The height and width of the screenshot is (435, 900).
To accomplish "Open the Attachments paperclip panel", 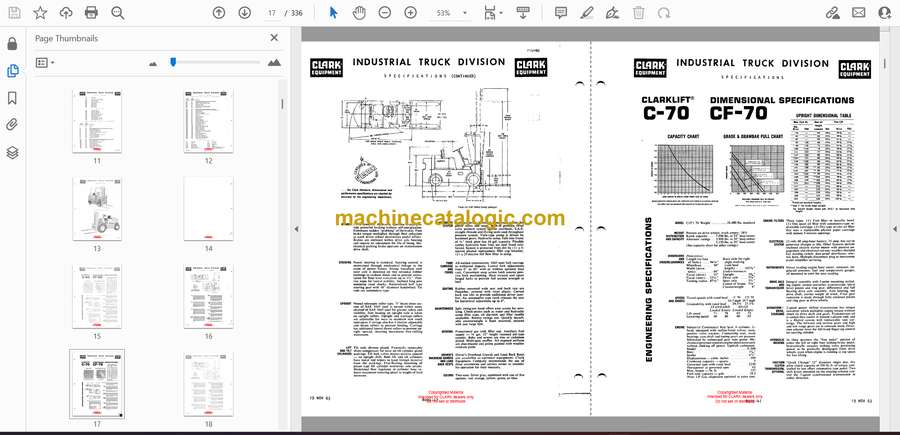I will (x=12, y=125).
